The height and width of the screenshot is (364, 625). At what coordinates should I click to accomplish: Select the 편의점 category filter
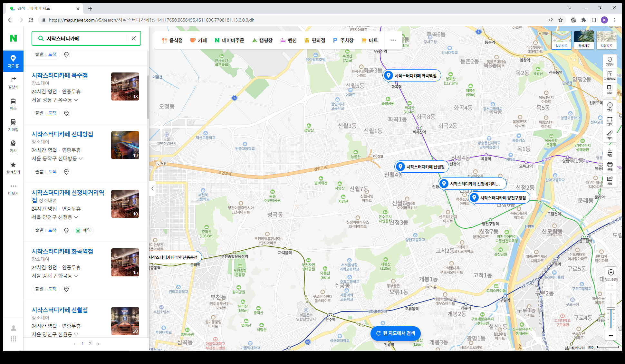[315, 40]
